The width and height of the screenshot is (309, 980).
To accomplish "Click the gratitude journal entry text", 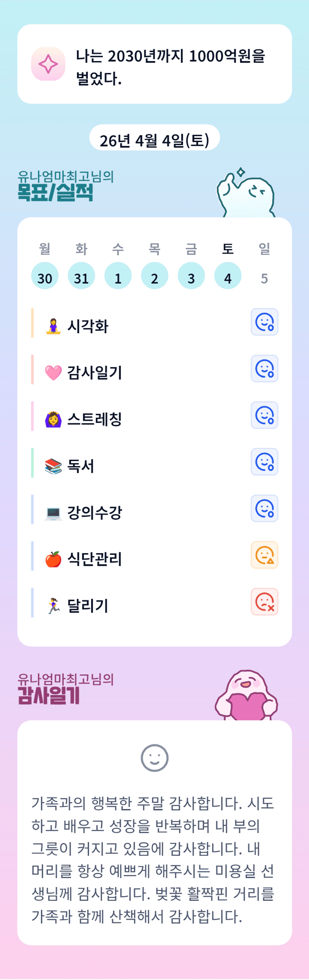I will [x=152, y=859].
